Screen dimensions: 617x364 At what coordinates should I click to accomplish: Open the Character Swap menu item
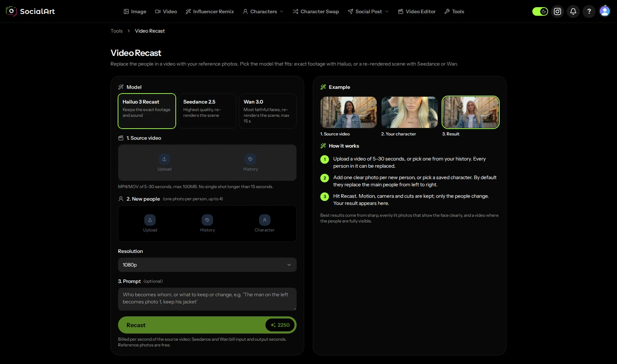point(316,11)
